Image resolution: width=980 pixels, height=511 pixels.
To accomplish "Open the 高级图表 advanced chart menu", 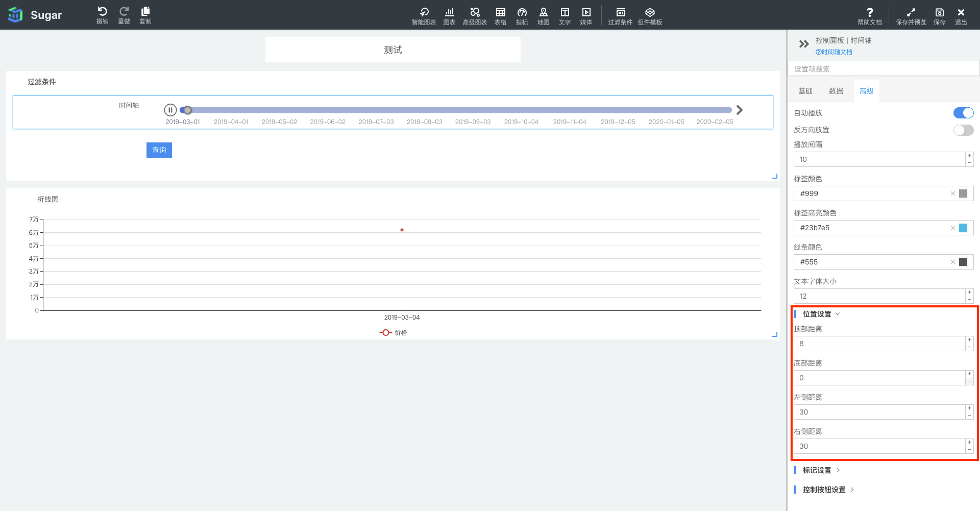I will click(475, 13).
